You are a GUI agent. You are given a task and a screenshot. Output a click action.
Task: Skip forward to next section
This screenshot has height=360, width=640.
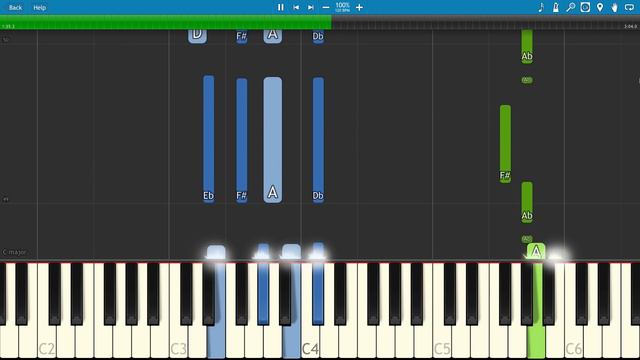point(311,7)
